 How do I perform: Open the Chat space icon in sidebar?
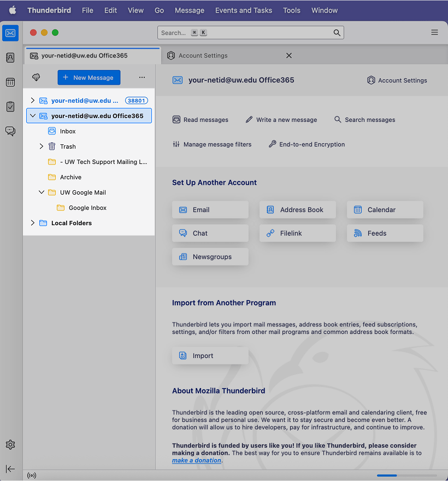(10, 131)
